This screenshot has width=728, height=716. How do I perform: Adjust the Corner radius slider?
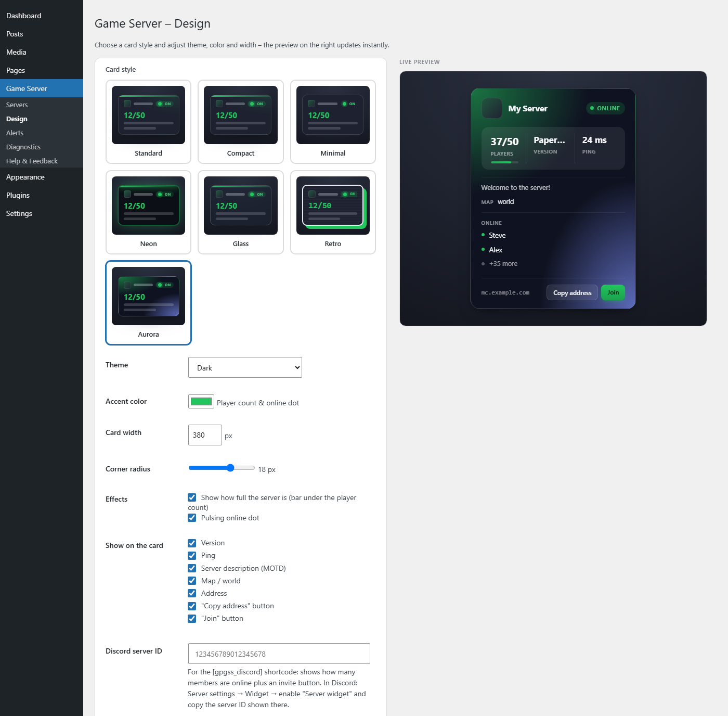[x=222, y=468]
